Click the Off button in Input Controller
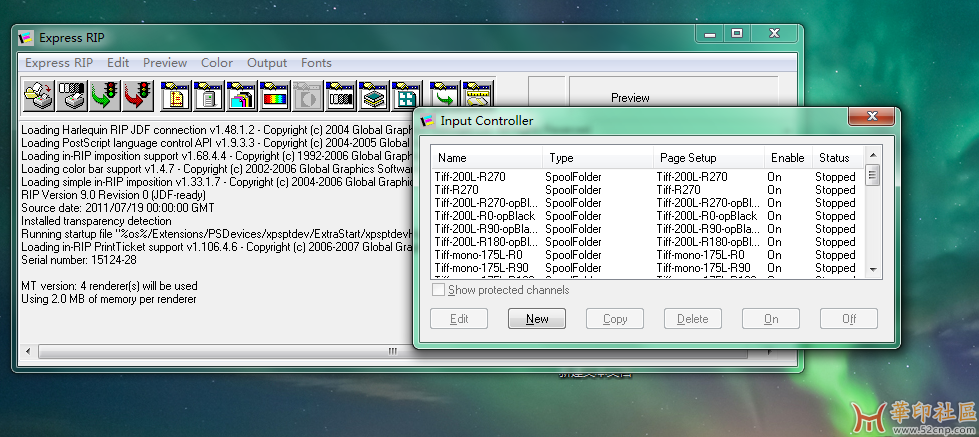Image resolution: width=979 pixels, height=437 pixels. 849,318
